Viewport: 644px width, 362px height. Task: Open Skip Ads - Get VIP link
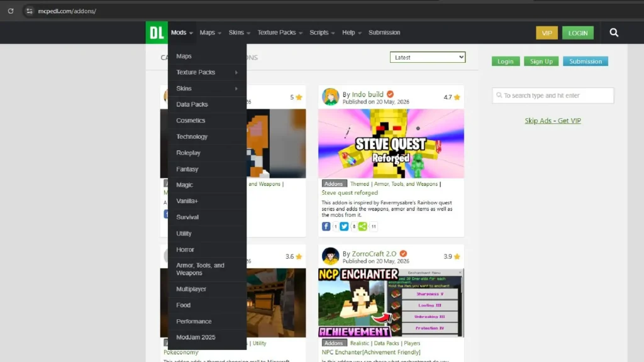552,121
